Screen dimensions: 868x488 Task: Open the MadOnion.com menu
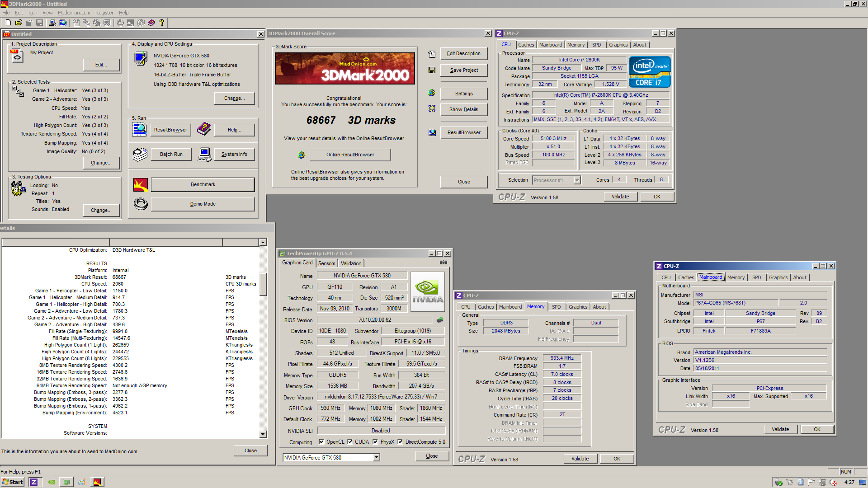(x=74, y=13)
